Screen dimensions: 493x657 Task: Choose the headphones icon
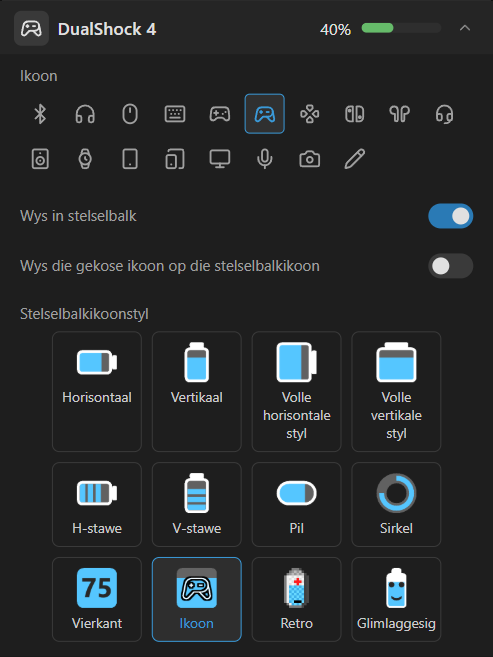[85, 114]
